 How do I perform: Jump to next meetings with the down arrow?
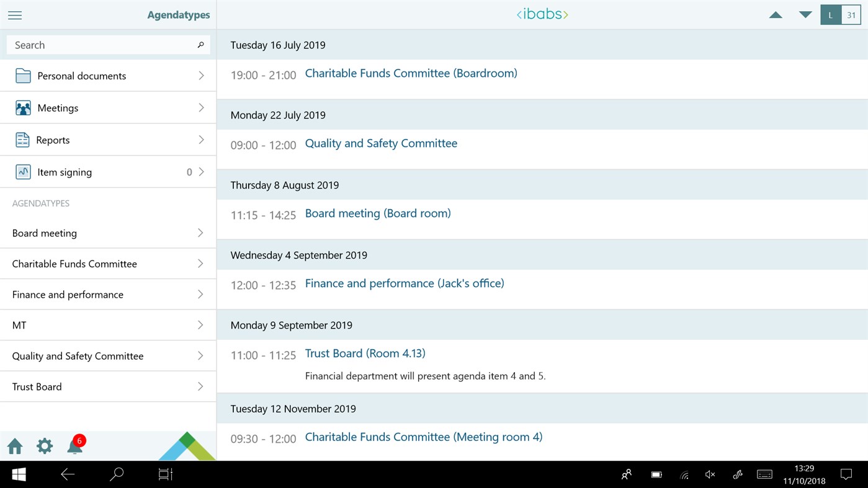click(x=805, y=15)
